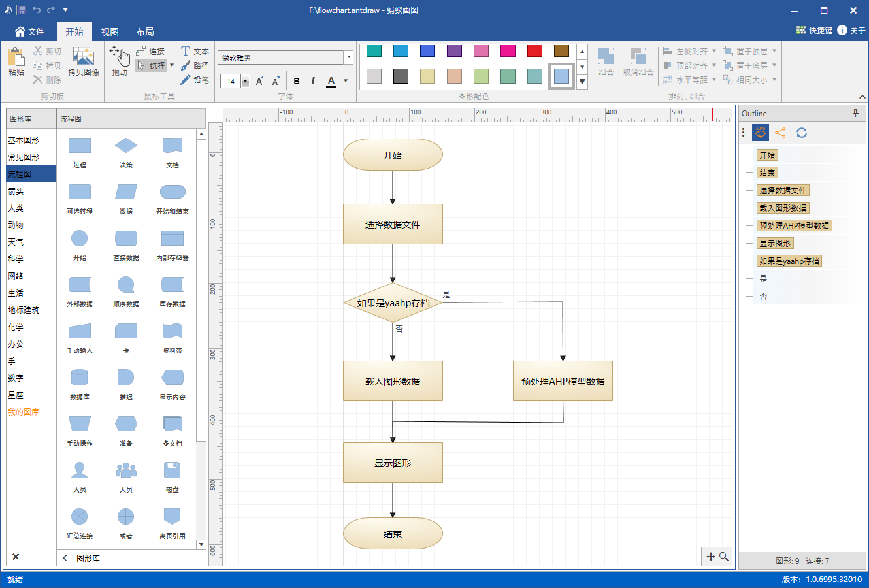Click the Copy Image (拷贝图像) icon
869x588 pixels.
84,56
